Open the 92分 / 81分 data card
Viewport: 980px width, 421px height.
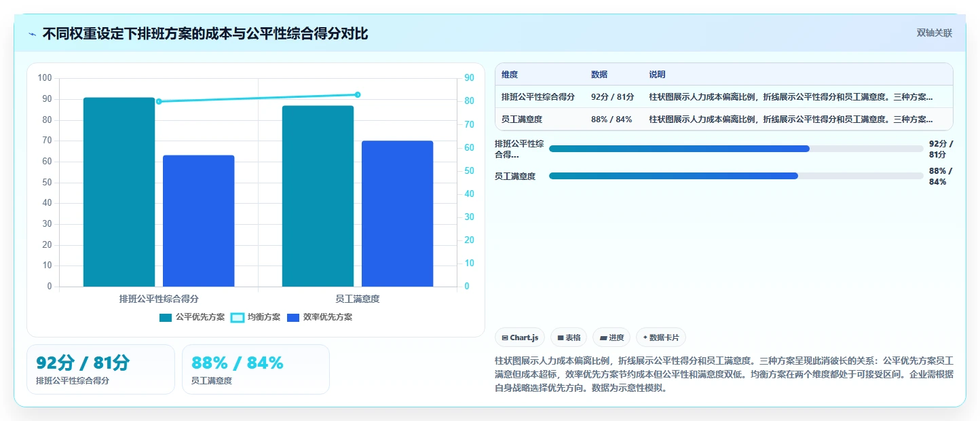tap(100, 369)
